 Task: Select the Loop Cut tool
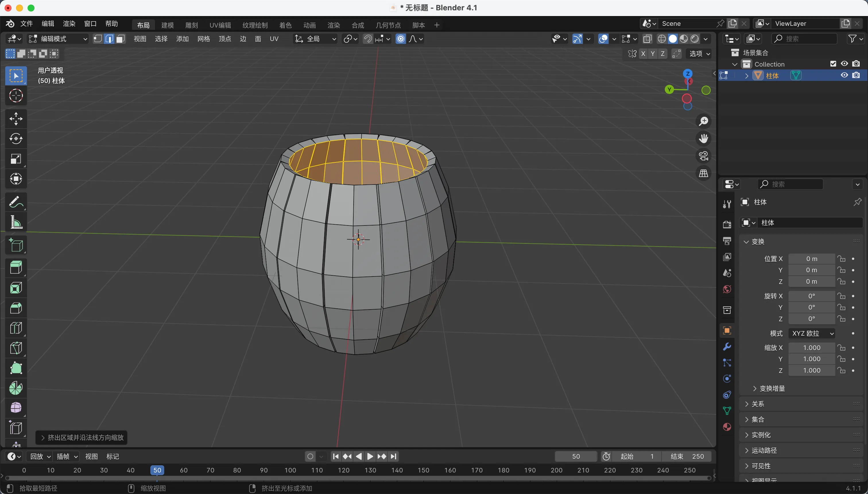pos(16,328)
